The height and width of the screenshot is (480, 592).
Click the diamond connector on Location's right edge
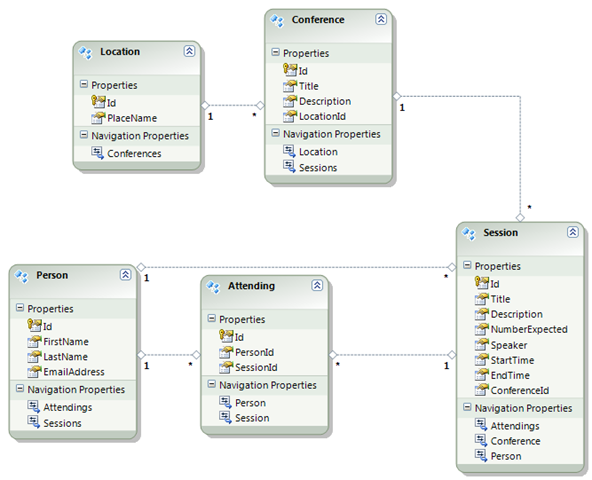[205, 105]
